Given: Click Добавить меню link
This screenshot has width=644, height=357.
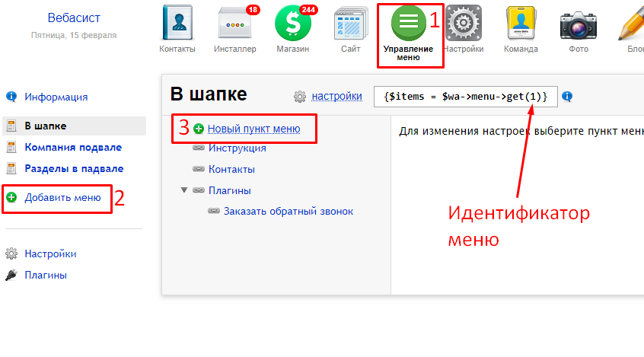Looking at the screenshot, I should (62, 198).
